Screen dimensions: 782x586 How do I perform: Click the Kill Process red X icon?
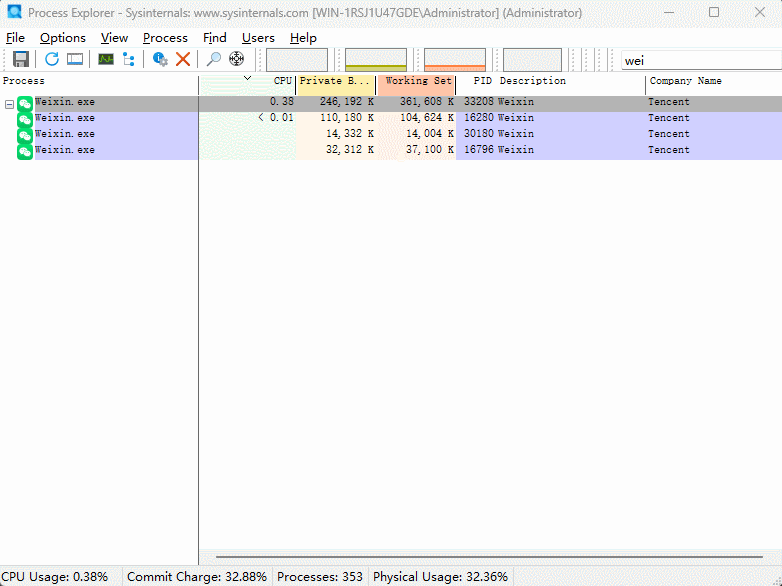(183, 60)
